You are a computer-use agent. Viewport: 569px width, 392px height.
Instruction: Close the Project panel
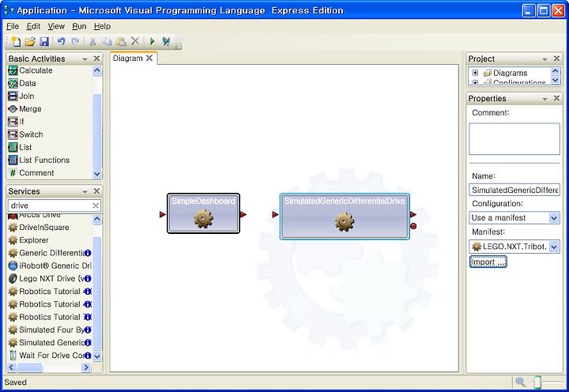(x=556, y=58)
